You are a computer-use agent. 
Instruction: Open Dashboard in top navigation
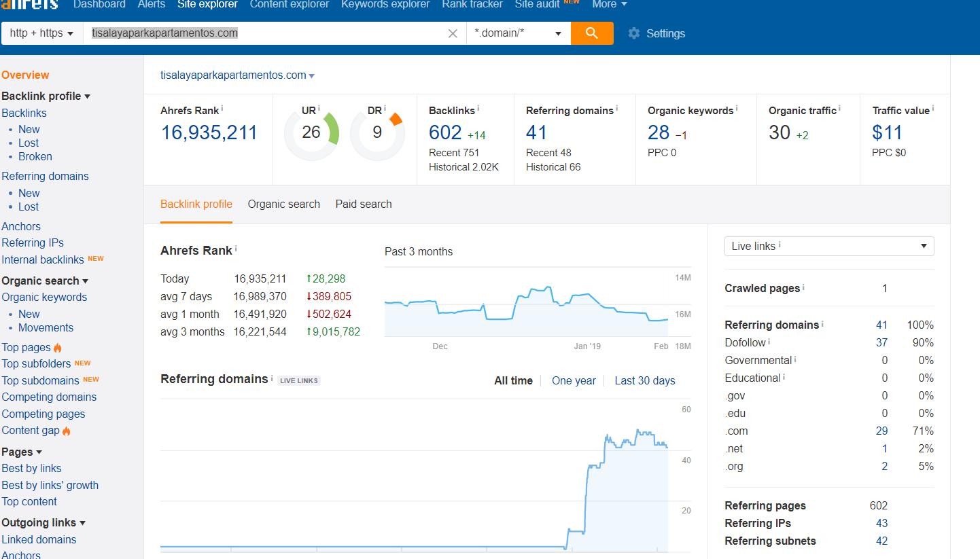[99, 4]
